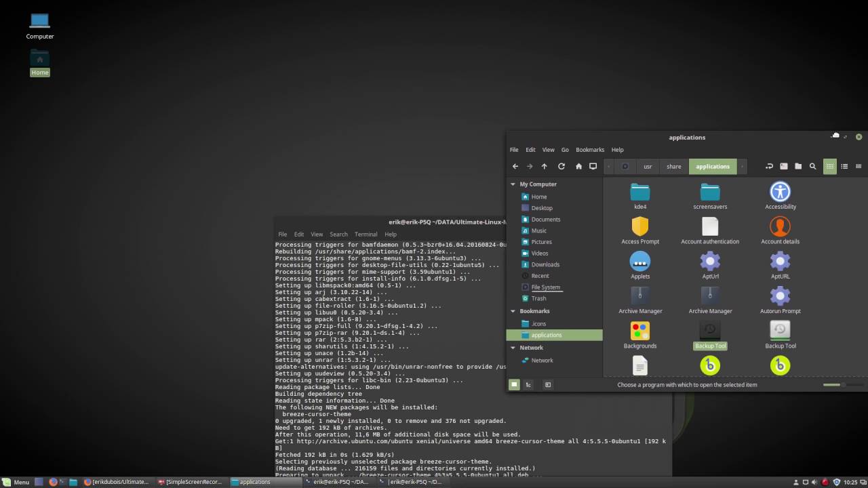Open the Bookmarks menu in file manager
The image size is (868, 488).
589,150
